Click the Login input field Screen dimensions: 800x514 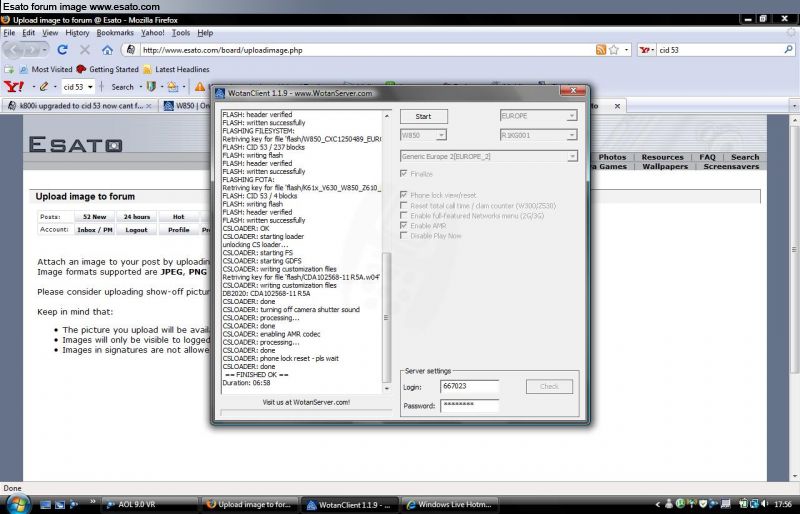[469, 386]
